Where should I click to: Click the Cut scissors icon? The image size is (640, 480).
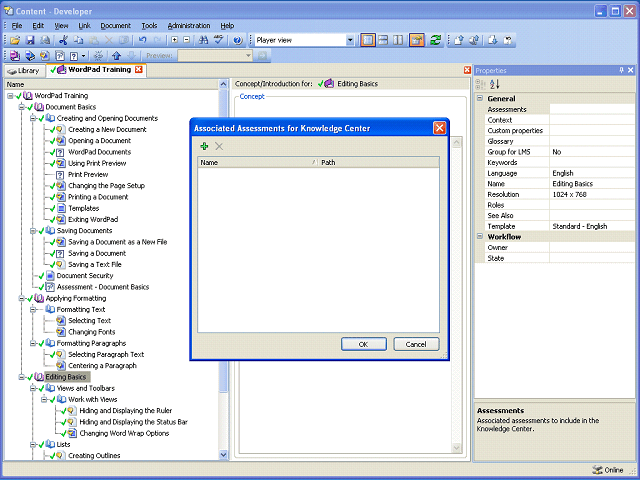[63, 40]
